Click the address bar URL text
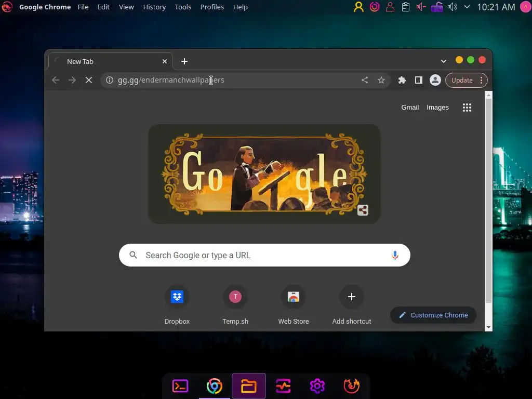The height and width of the screenshot is (399, 532). click(171, 80)
